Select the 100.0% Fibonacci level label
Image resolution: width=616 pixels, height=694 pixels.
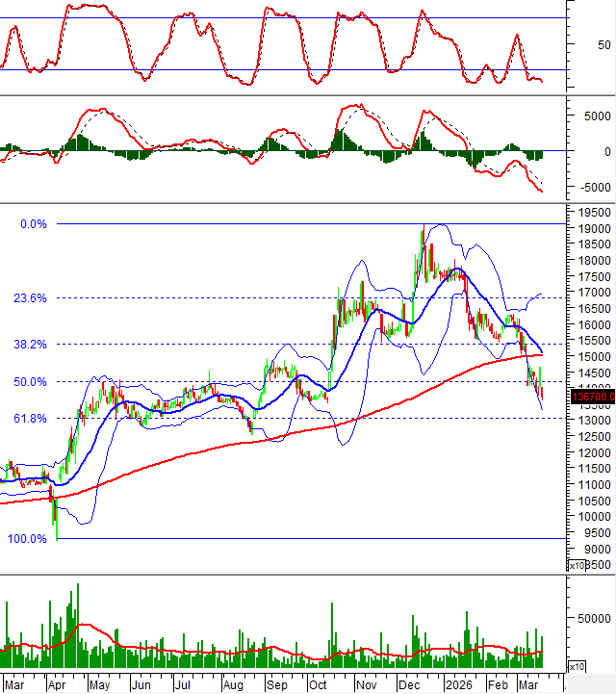point(28,538)
